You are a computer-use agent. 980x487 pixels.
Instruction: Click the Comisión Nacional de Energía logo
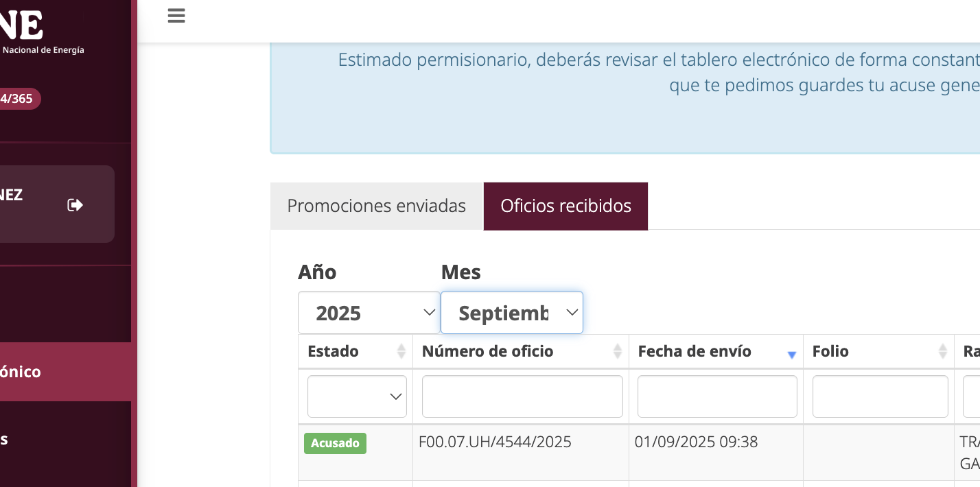coord(27,31)
